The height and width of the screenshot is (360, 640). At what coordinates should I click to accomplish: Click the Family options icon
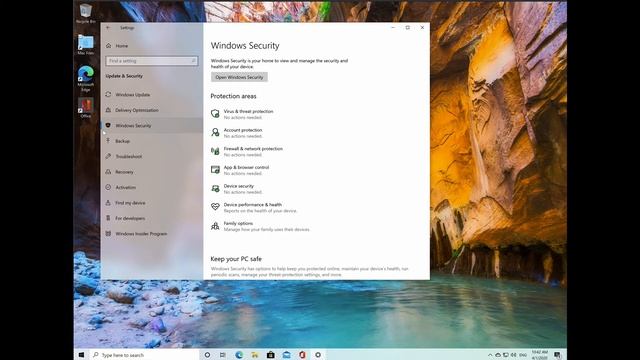[215, 226]
